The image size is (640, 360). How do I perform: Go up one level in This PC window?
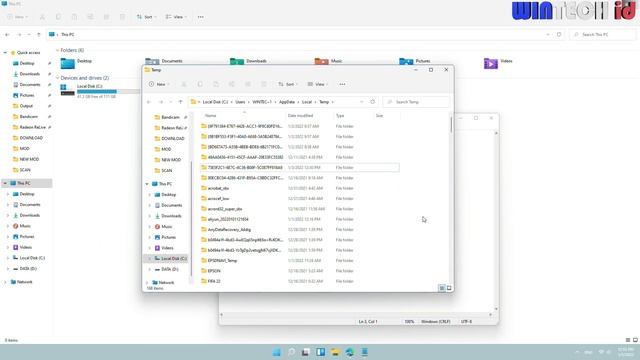tap(39, 35)
